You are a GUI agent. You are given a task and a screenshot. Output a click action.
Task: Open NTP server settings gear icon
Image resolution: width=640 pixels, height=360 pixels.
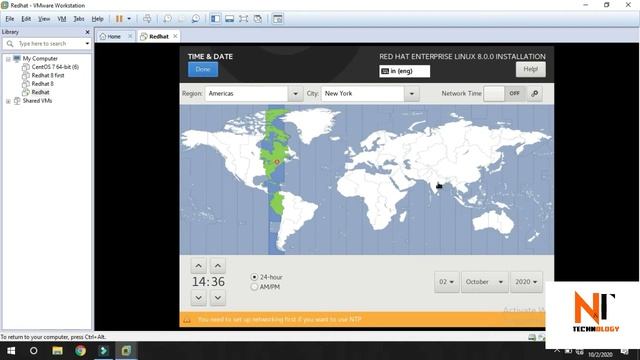click(535, 93)
